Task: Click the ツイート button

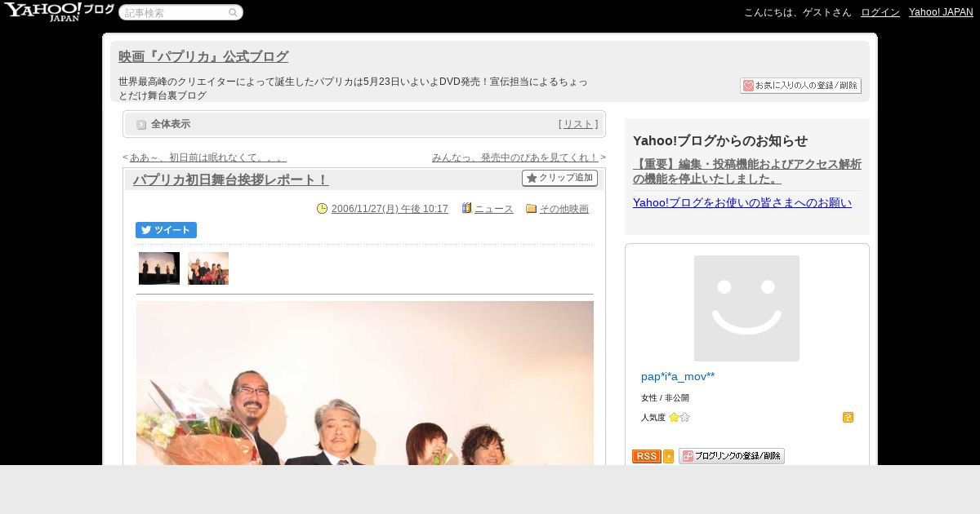Action: (166, 230)
